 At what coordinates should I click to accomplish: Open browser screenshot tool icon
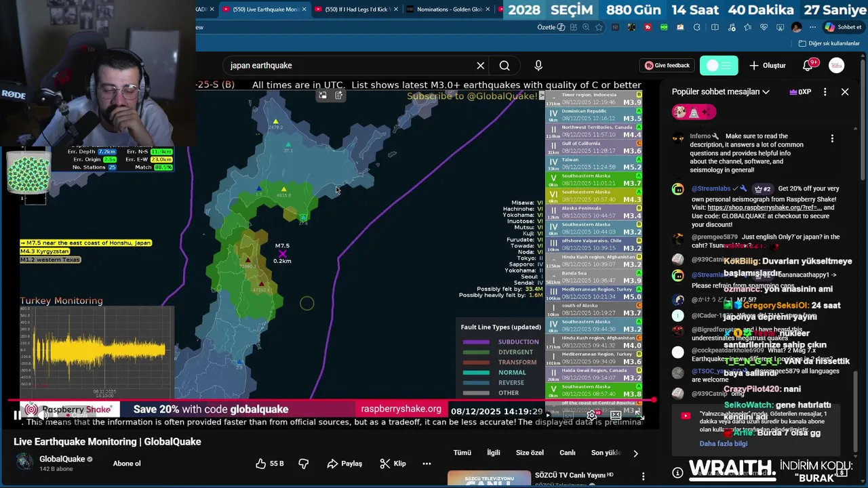click(x=780, y=27)
